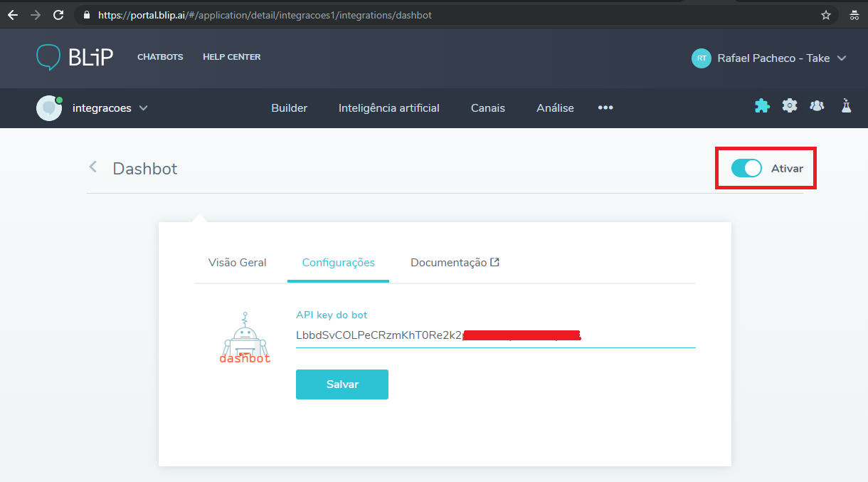Go back from Dashbot page
868x482 pixels.
[x=92, y=167]
